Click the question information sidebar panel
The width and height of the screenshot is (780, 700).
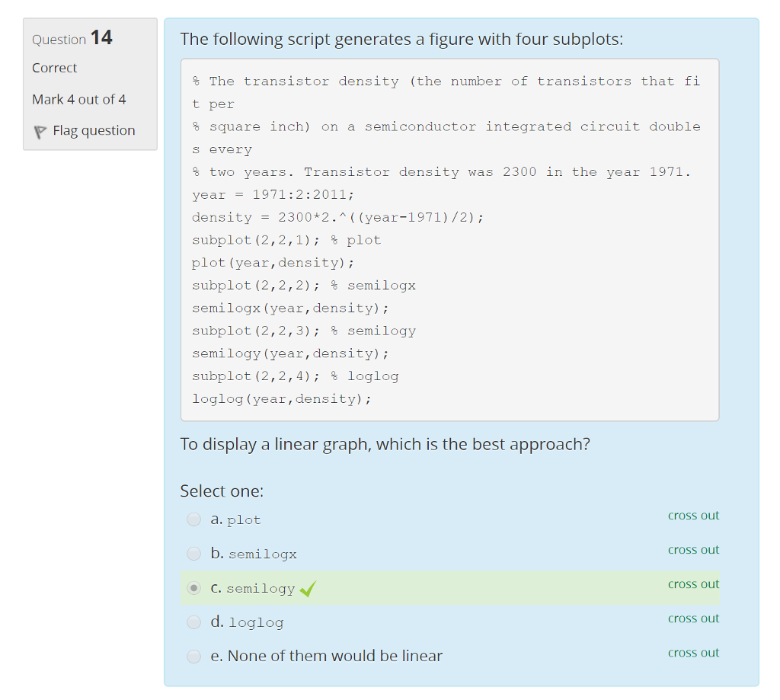89,84
